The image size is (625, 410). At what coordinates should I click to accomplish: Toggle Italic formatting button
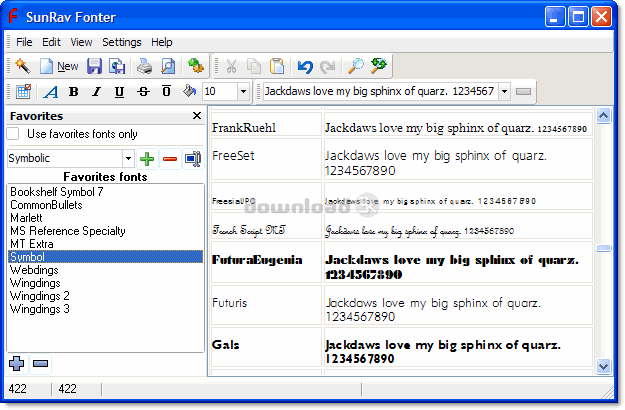click(x=96, y=91)
